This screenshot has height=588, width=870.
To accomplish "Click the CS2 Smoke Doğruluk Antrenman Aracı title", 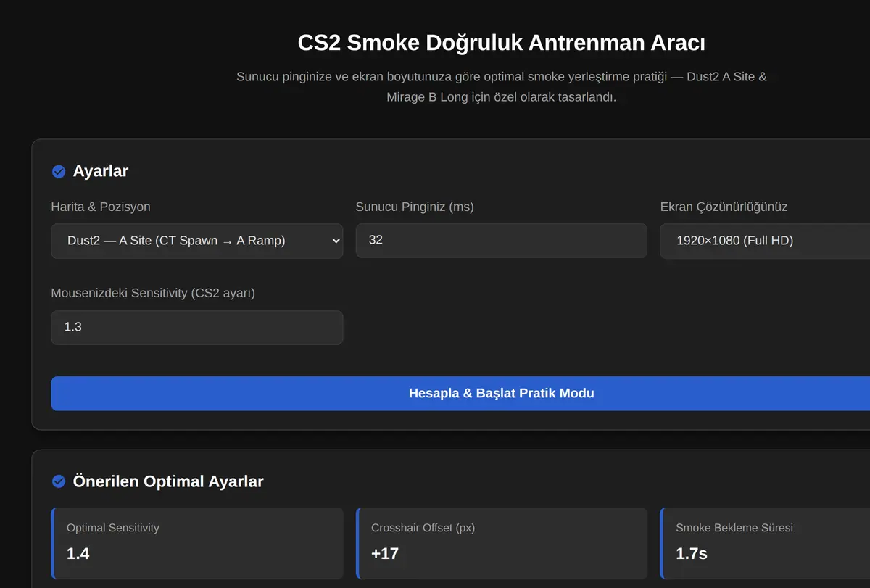I will (501, 43).
